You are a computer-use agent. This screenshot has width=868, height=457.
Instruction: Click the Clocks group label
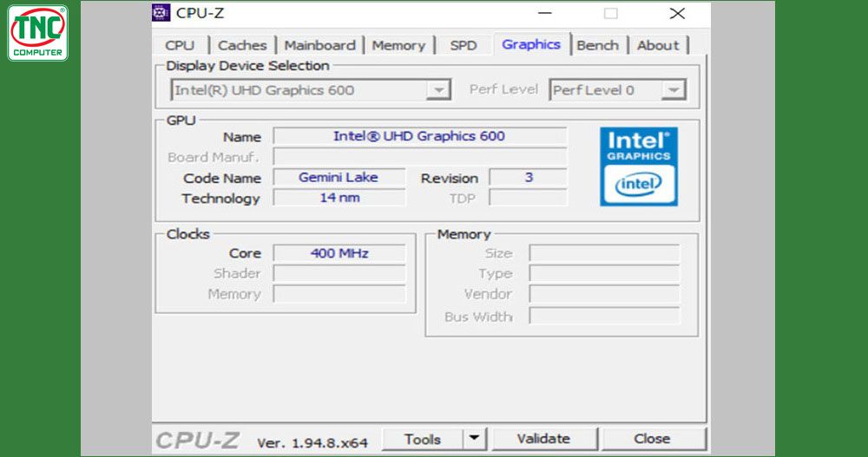tap(187, 234)
